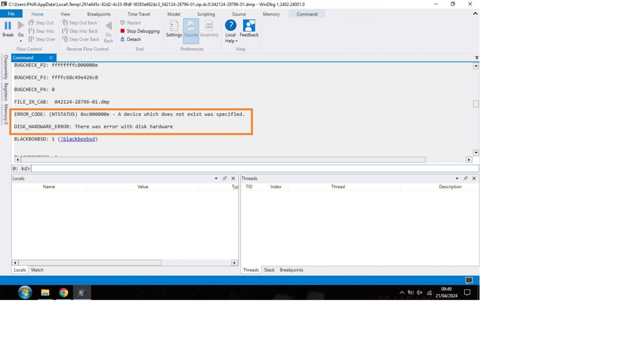Viewport: 644px width, 360px height.
Task: Switch to the Command ribbon tab
Action: [x=307, y=14]
